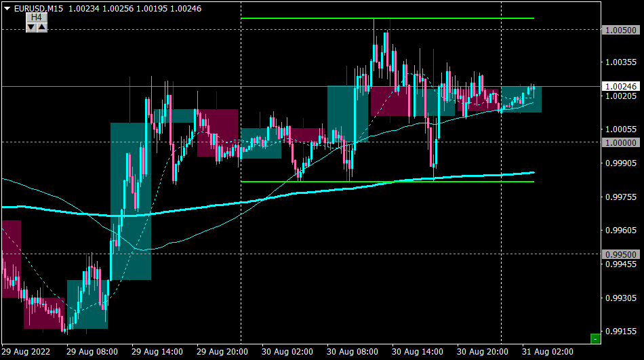Click the 29 Aug 2022 date label
644x360 pixels.
26,352
